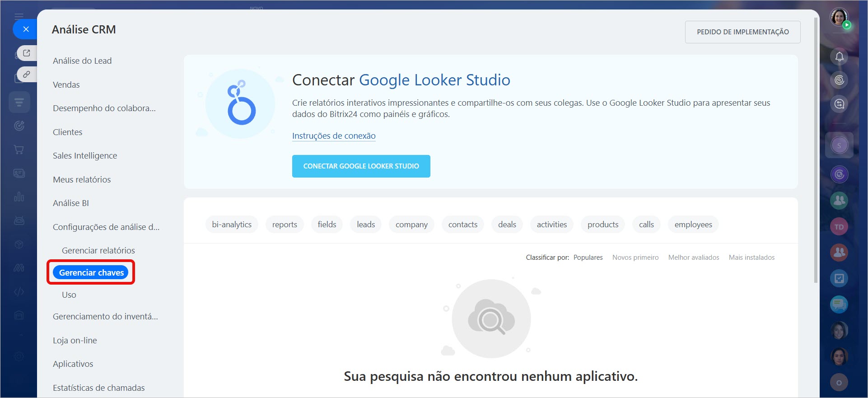Sort apps by Novos primeiro
The image size is (868, 398).
(x=635, y=258)
